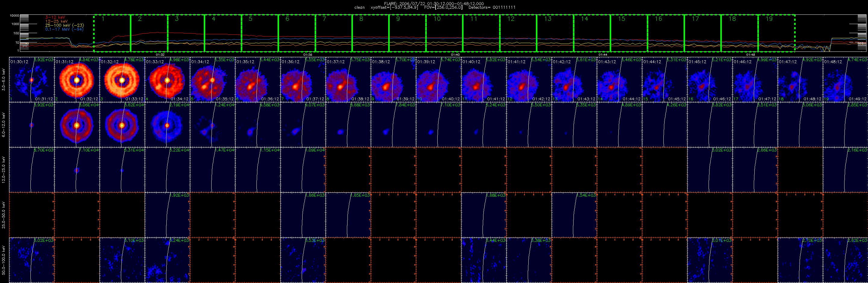Open the 3-6 keV image starting 01:44:12
This screenshot has width=868, height=283.
(665, 79)
